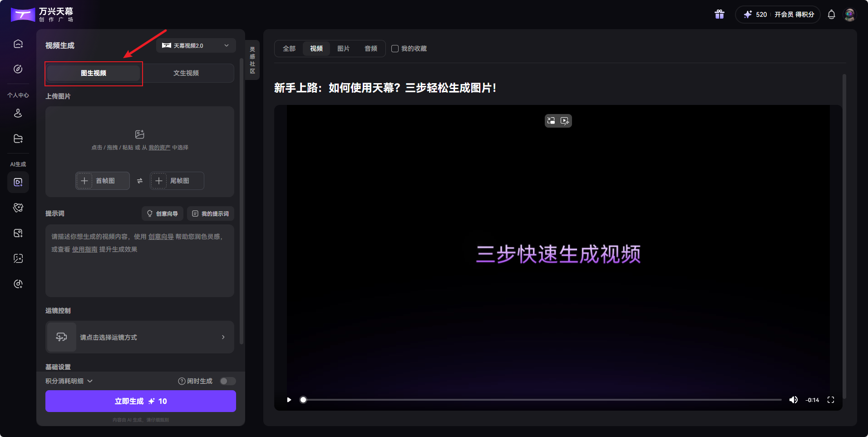Check the 我的收藏 checkbox

click(395, 49)
